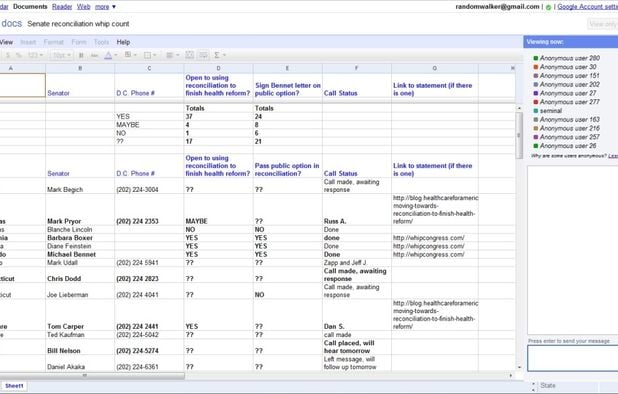Select the 'Ted Kaufman' cell
Viewport: 618px width, 394px height.
coord(80,335)
